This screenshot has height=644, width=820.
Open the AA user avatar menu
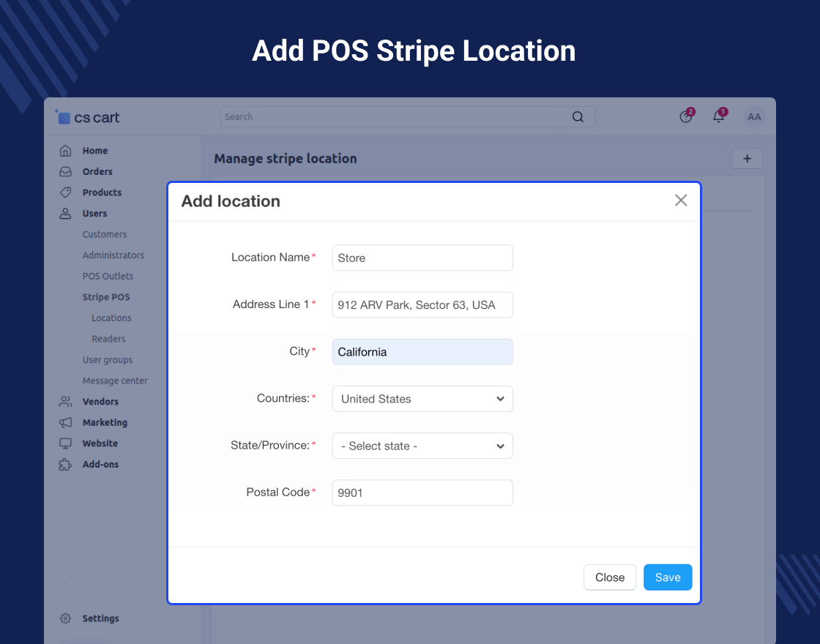pos(754,116)
